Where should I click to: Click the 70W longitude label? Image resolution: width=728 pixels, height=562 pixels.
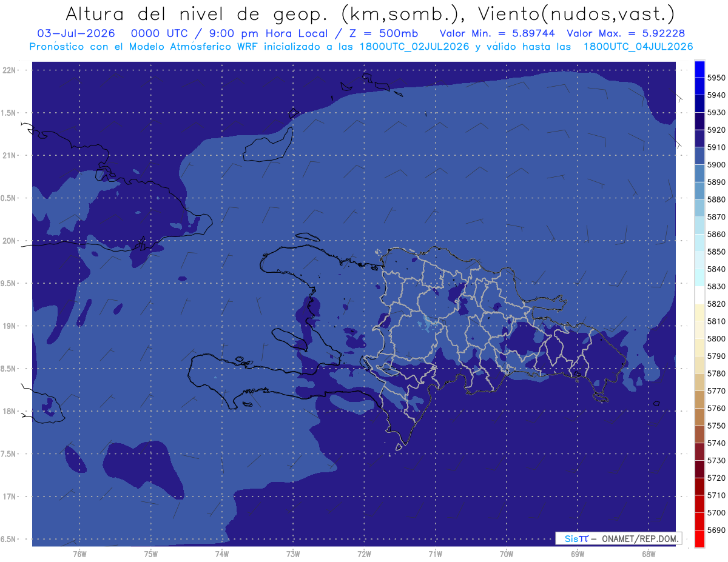[507, 554]
